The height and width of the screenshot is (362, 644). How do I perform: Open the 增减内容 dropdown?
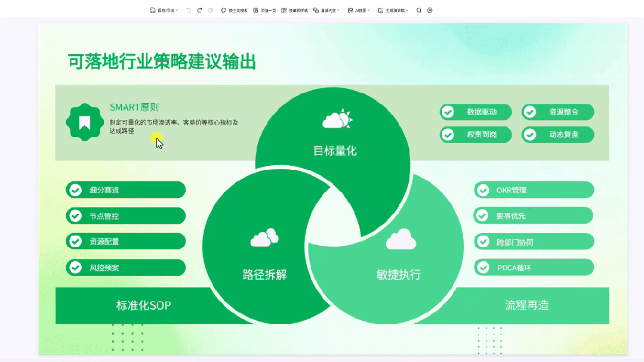pos(326,10)
